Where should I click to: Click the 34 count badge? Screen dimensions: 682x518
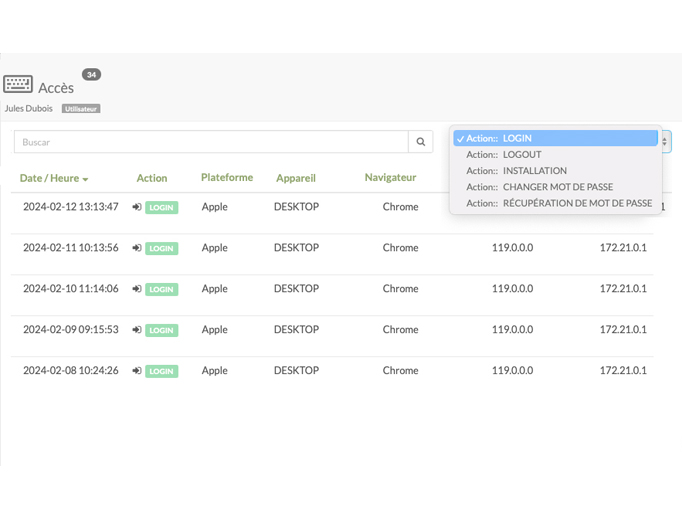[91, 75]
